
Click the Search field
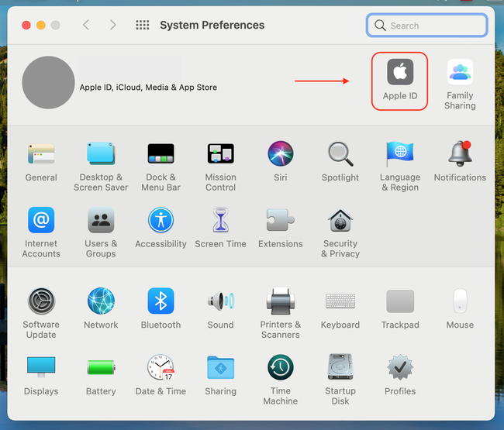427,26
